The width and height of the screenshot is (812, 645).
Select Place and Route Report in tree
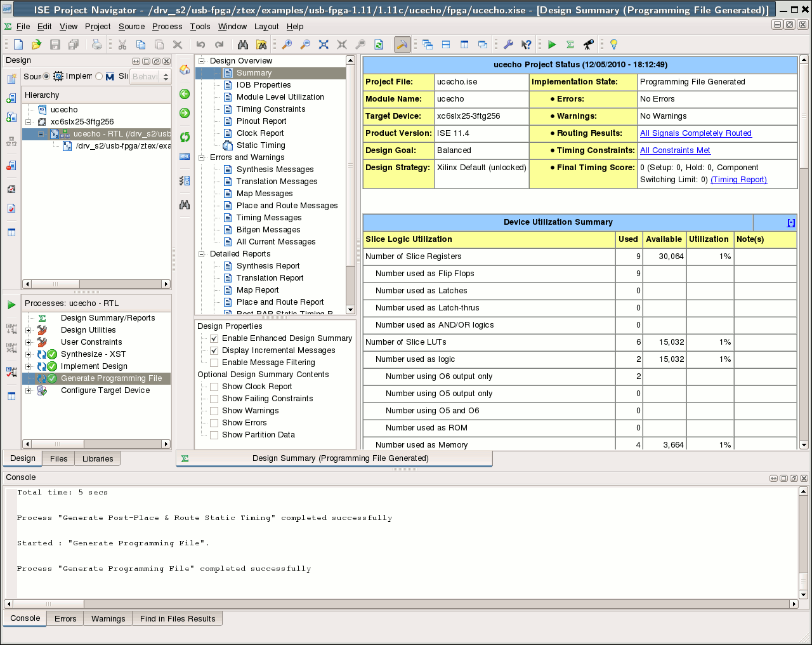pos(280,302)
